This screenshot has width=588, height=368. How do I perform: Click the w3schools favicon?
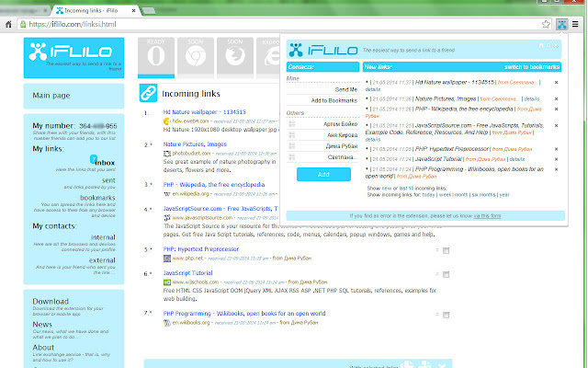tap(167, 282)
